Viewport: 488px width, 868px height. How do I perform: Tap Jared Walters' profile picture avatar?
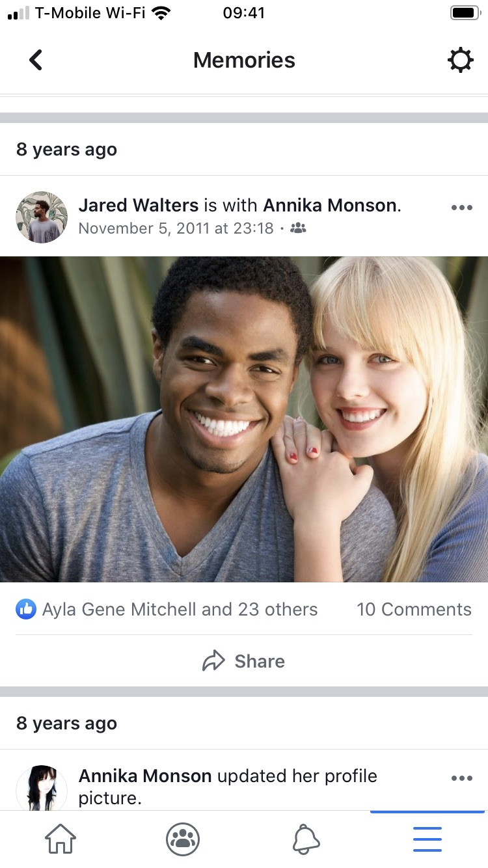pyautogui.click(x=42, y=217)
